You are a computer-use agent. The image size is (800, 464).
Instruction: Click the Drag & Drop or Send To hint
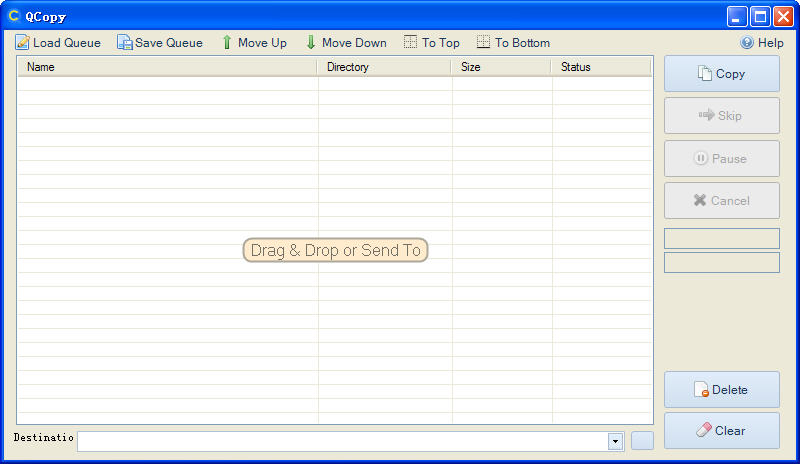[335, 250]
